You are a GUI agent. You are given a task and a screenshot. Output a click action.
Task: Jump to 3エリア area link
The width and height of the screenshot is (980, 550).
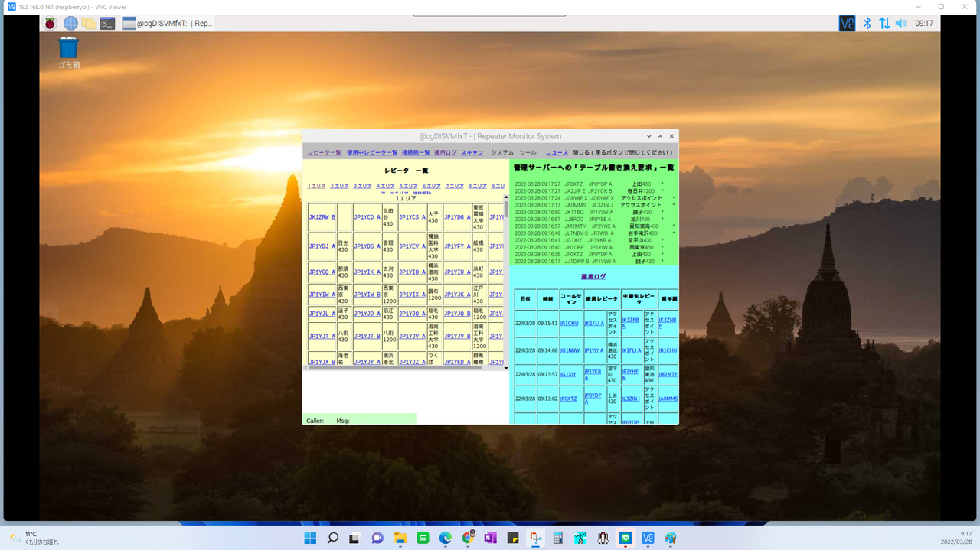(x=363, y=186)
